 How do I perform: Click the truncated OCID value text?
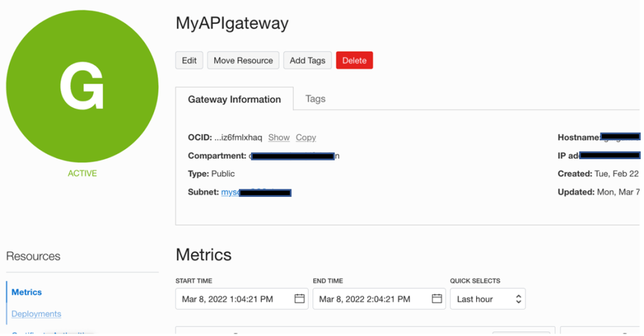click(x=238, y=137)
